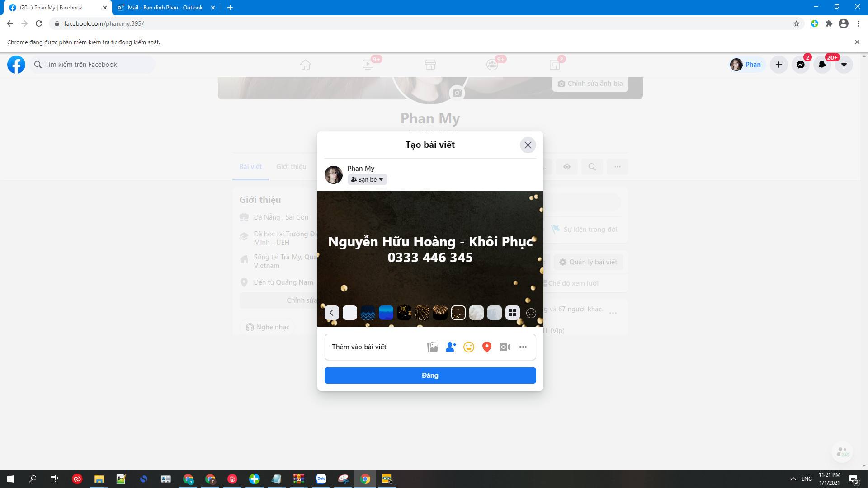Open the Watch videos icon
This screenshot has height=488, width=868.
click(368, 65)
